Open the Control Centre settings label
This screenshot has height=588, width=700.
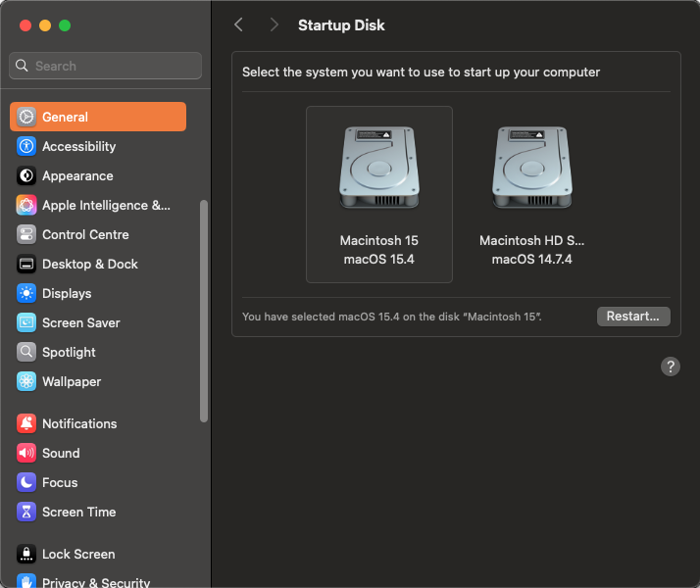[85, 234]
